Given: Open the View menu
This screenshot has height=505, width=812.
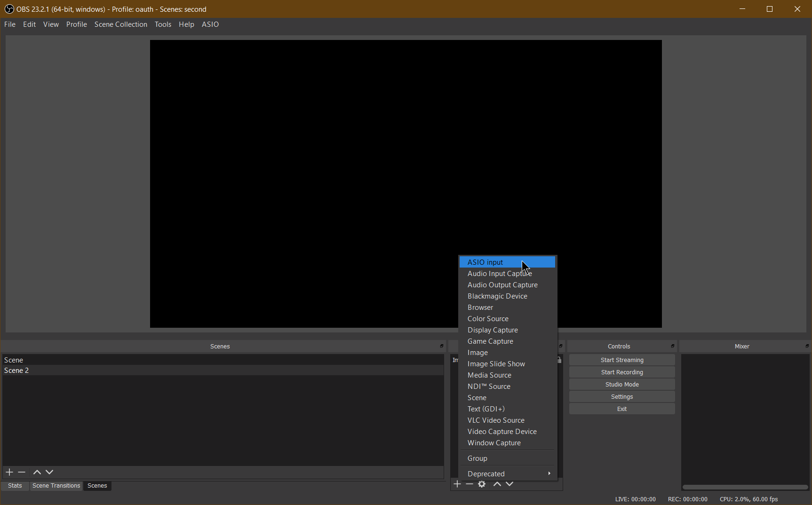Looking at the screenshot, I should tap(51, 24).
